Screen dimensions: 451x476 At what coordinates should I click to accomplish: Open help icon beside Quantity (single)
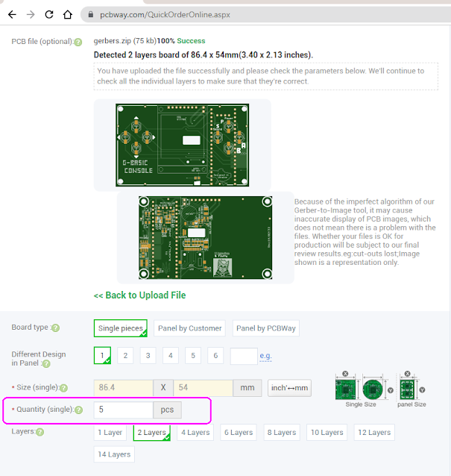tap(79, 410)
